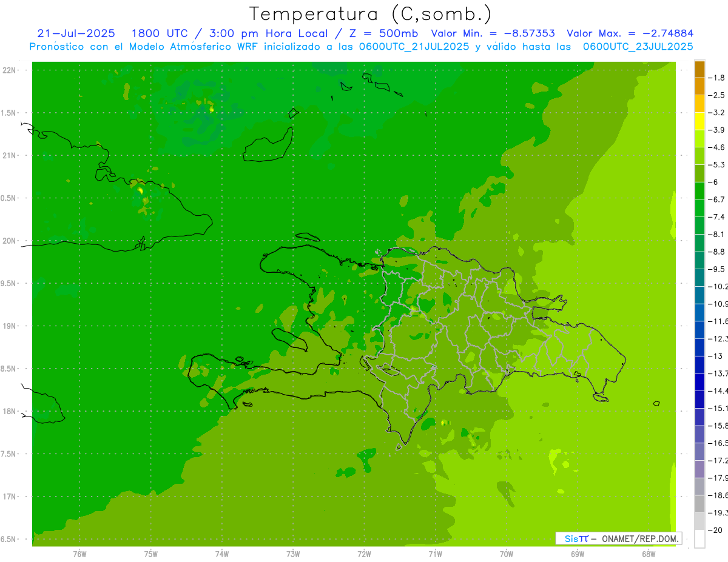Image resolution: width=728 pixels, height=562 pixels.
Task: Click the '71W' longitude label
Action: (435, 554)
